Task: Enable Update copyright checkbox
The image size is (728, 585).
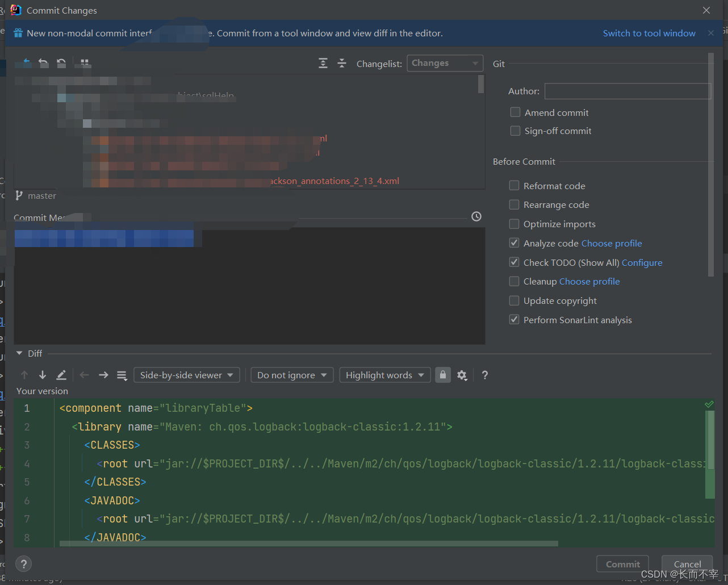Action: [514, 300]
